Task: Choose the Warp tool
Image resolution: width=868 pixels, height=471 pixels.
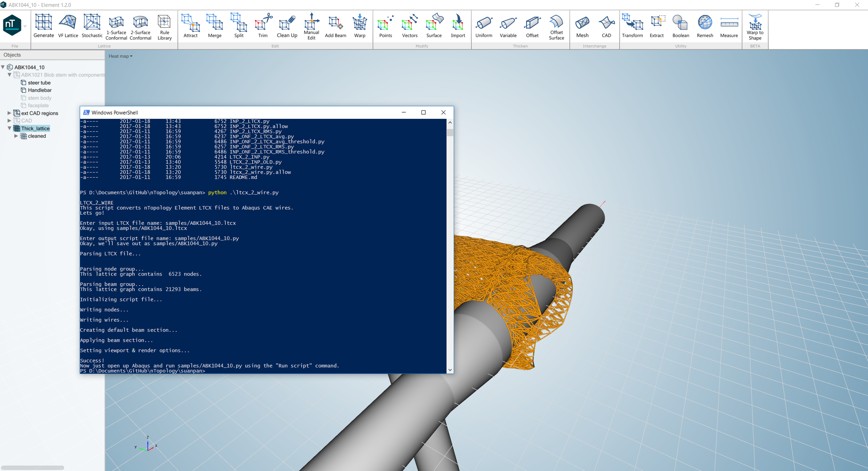Action: pos(360,26)
